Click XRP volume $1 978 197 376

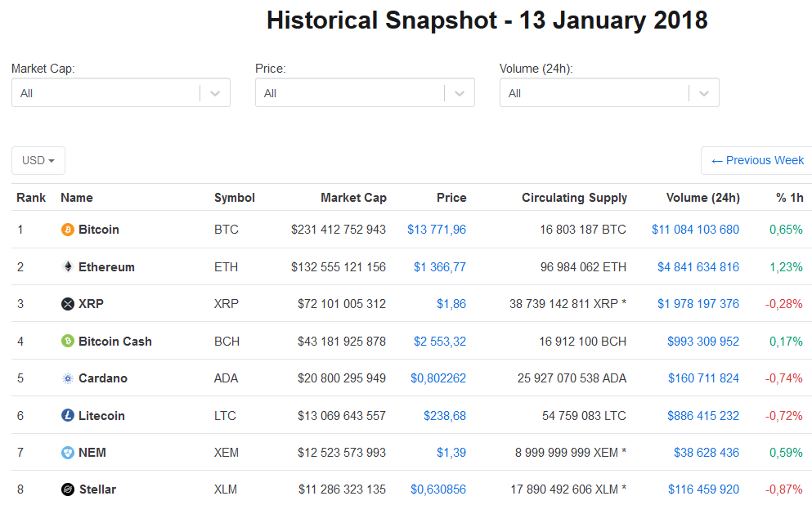(698, 304)
